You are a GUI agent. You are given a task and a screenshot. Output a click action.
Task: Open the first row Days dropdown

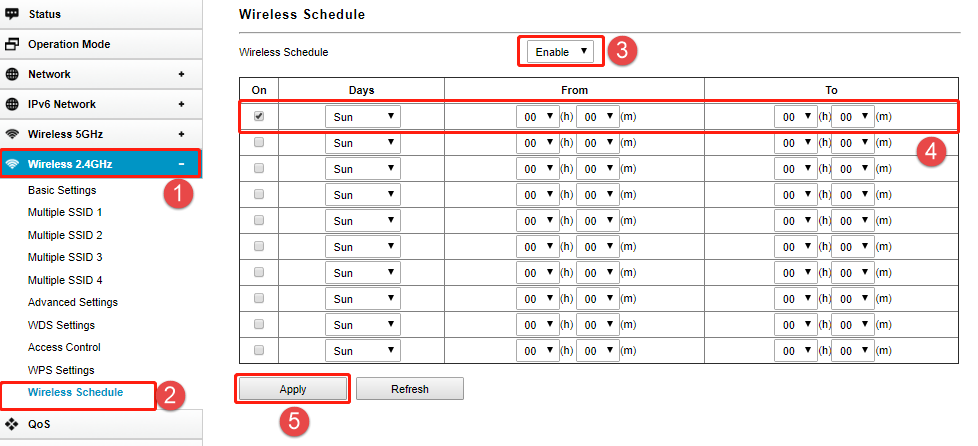point(362,117)
